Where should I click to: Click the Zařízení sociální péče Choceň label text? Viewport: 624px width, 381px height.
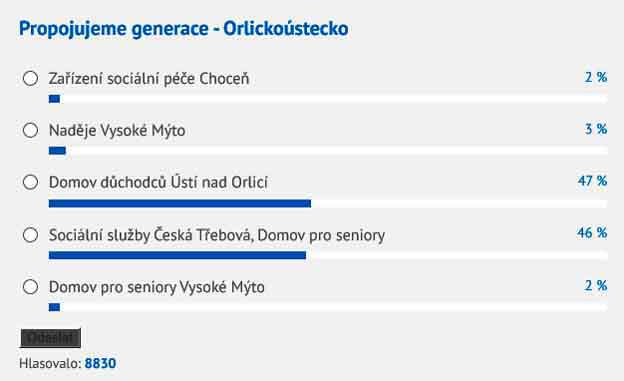[149, 78]
